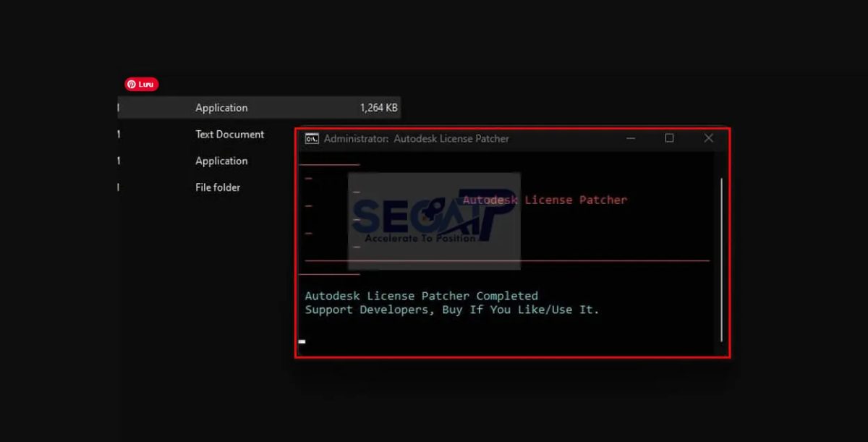
Task: Select the second Application file row
Action: click(x=221, y=161)
